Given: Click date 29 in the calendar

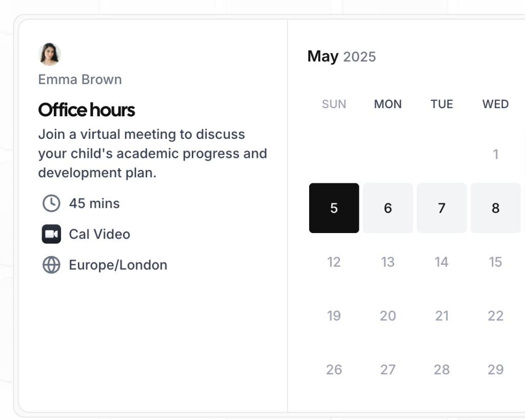Looking at the screenshot, I should click(x=495, y=369).
